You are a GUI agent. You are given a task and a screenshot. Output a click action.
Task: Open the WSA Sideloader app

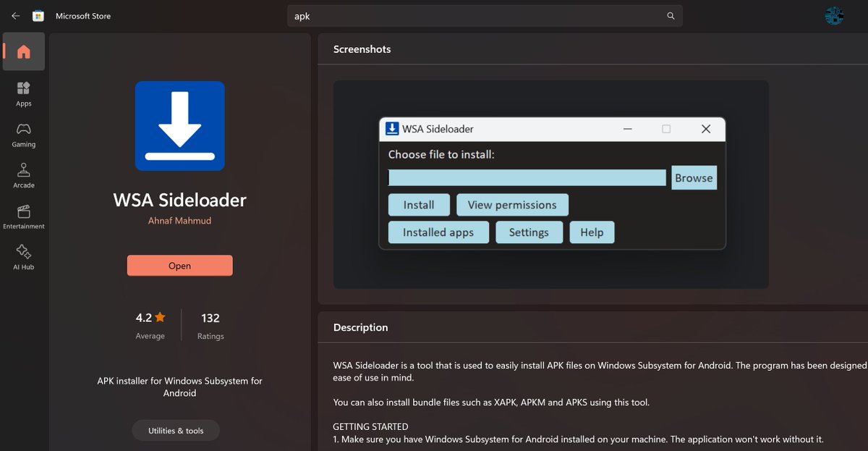click(180, 266)
